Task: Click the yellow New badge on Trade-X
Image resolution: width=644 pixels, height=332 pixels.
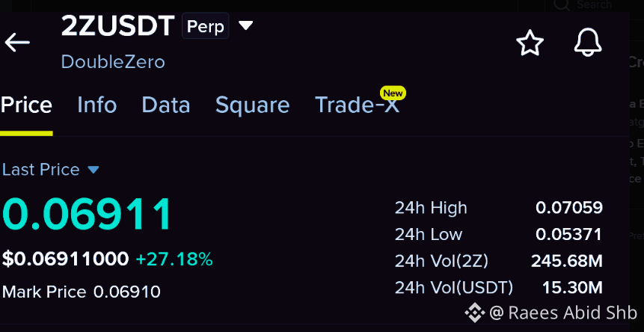Action: point(393,93)
